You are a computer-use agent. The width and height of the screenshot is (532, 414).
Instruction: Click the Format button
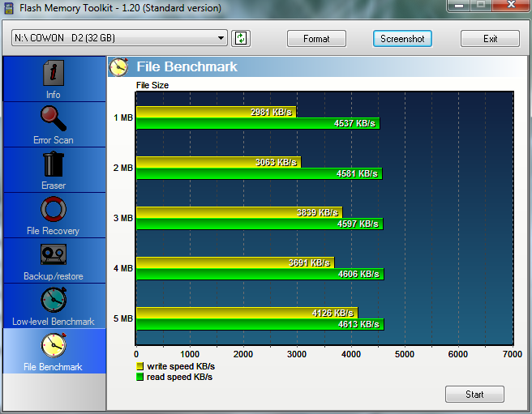[x=316, y=39]
